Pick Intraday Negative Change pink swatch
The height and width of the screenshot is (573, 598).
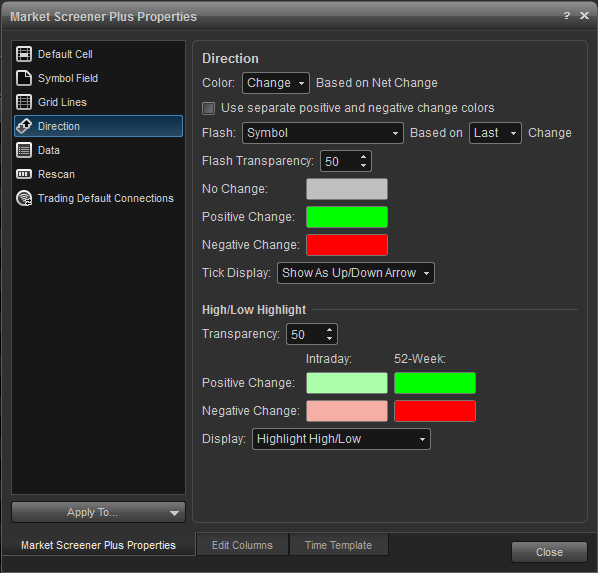[x=347, y=411]
